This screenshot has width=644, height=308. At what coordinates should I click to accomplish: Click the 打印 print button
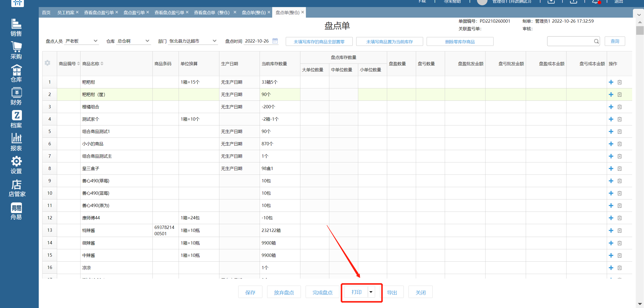[x=356, y=292]
